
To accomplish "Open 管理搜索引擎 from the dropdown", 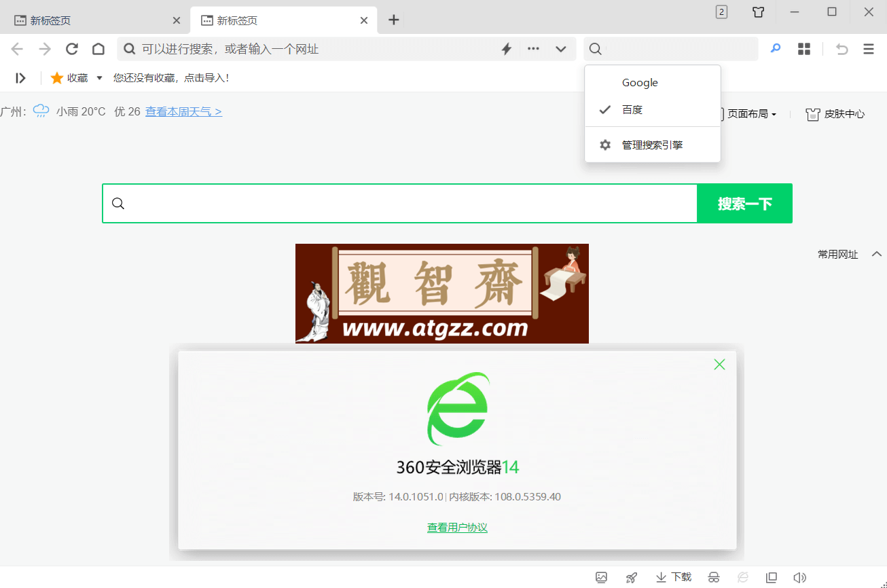I will pos(653,145).
